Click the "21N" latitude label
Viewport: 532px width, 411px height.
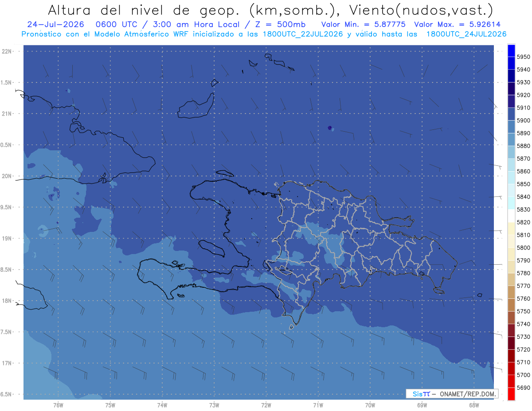7,114
